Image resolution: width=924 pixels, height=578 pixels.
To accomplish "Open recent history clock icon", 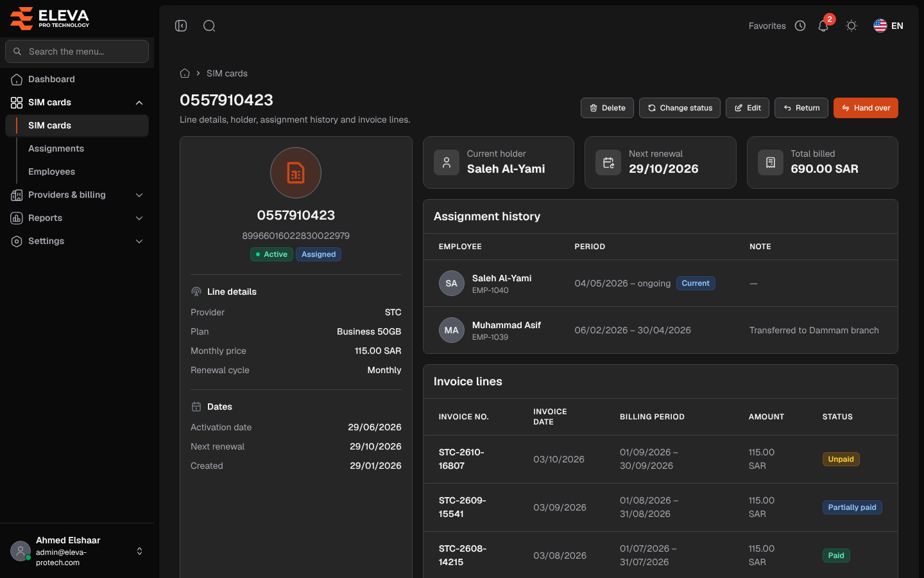I will pos(800,26).
